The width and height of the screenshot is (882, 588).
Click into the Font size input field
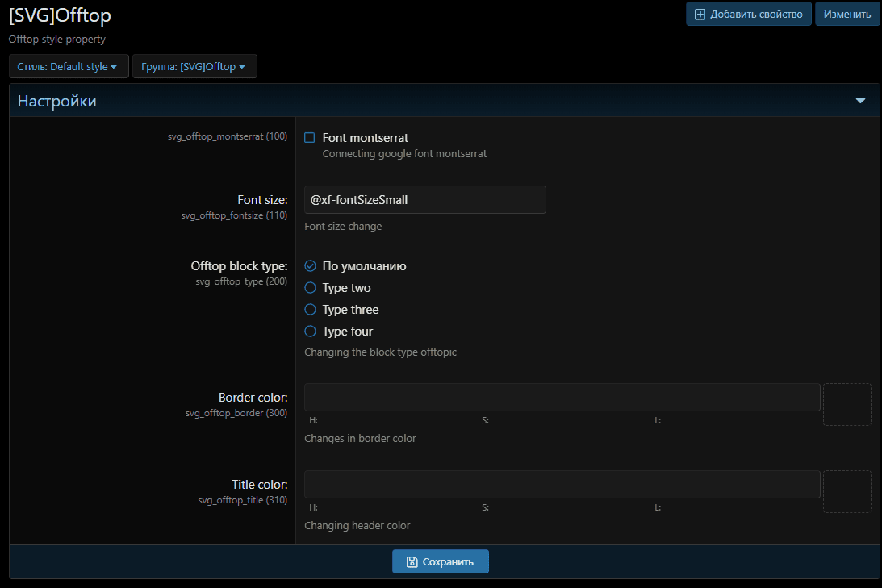[x=424, y=200]
